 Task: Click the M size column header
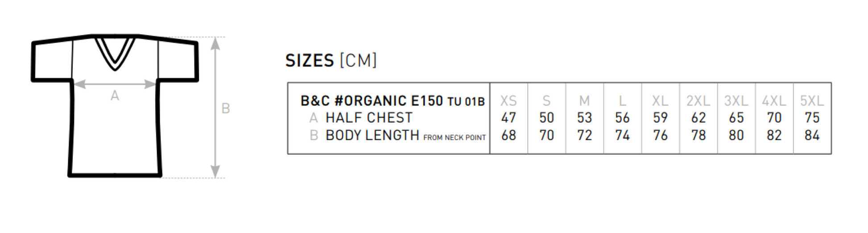coord(584,101)
